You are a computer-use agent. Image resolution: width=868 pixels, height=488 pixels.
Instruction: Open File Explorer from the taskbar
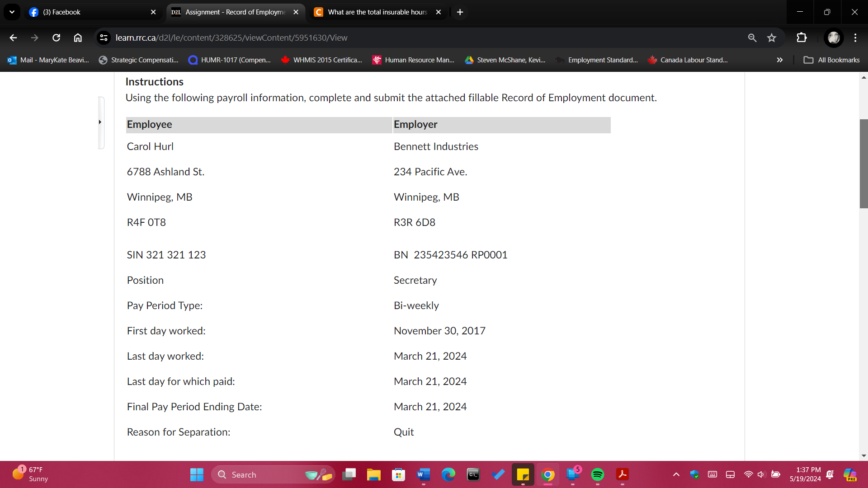pos(373,474)
